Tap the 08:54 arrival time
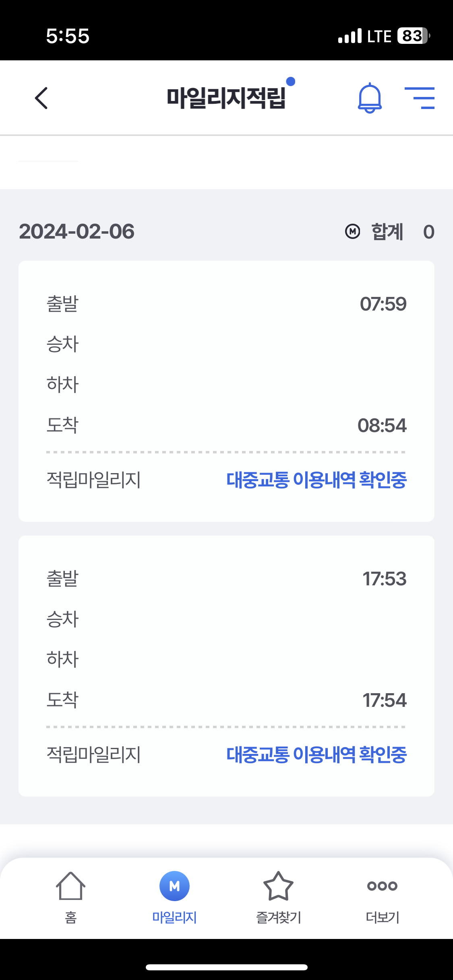 382,425
